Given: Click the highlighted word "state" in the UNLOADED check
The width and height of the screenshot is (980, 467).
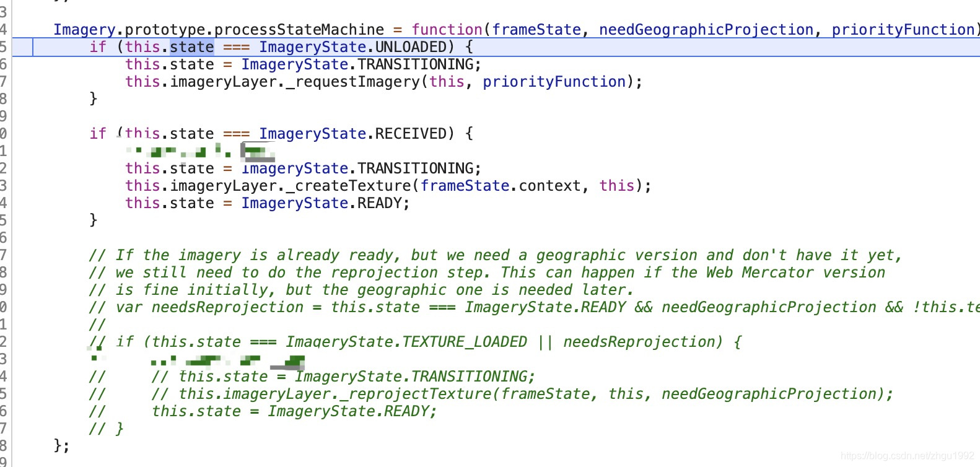Looking at the screenshot, I should point(191,47).
